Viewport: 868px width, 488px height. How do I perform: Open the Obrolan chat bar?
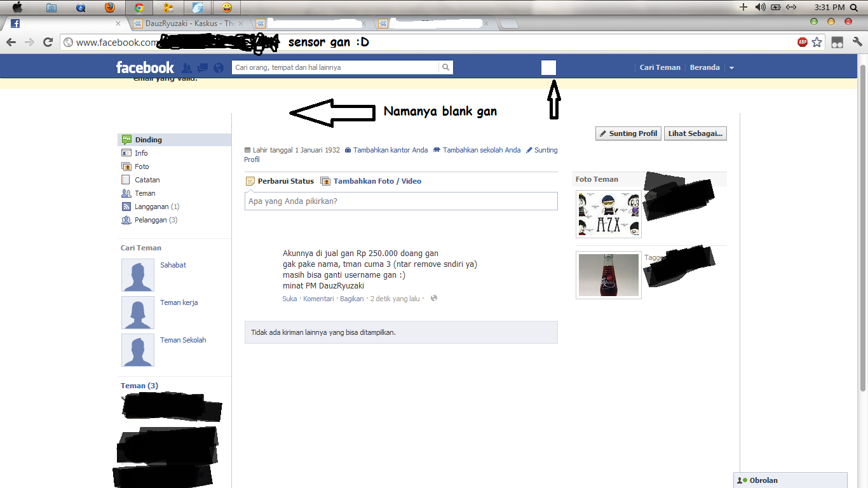[790, 480]
